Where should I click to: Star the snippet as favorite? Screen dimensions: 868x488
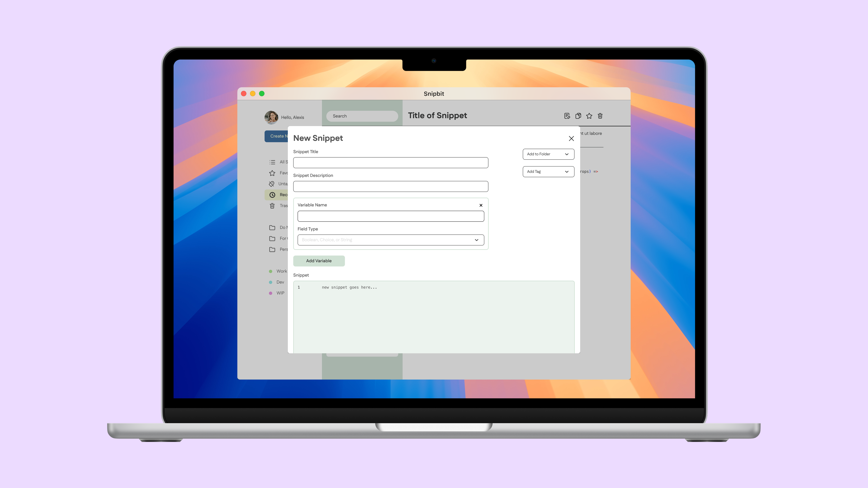[x=589, y=116]
